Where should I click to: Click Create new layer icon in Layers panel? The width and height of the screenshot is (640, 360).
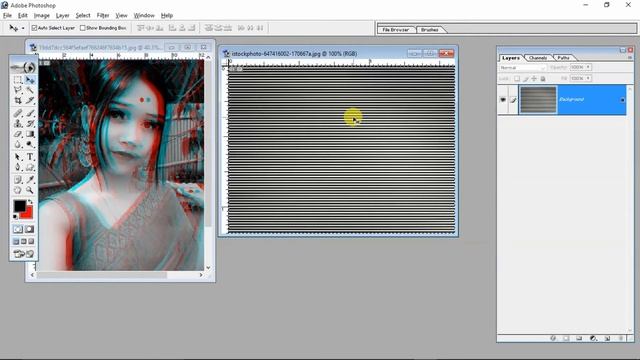607,338
